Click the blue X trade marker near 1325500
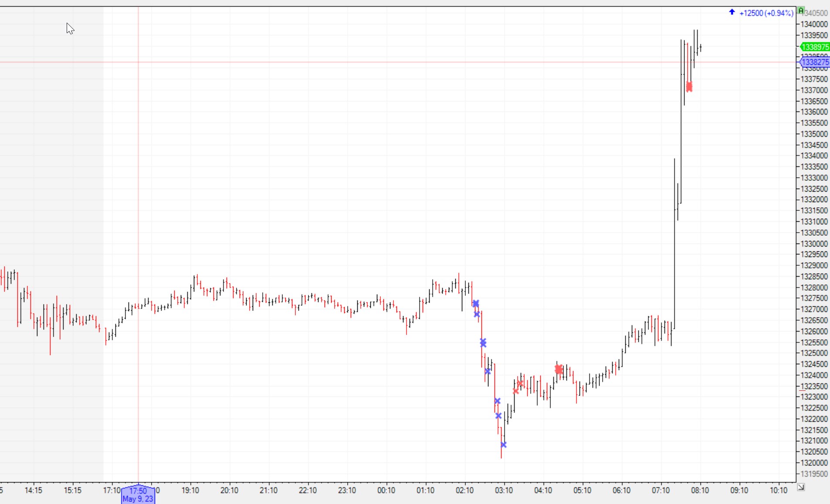This screenshot has height=504, width=830. click(x=483, y=343)
